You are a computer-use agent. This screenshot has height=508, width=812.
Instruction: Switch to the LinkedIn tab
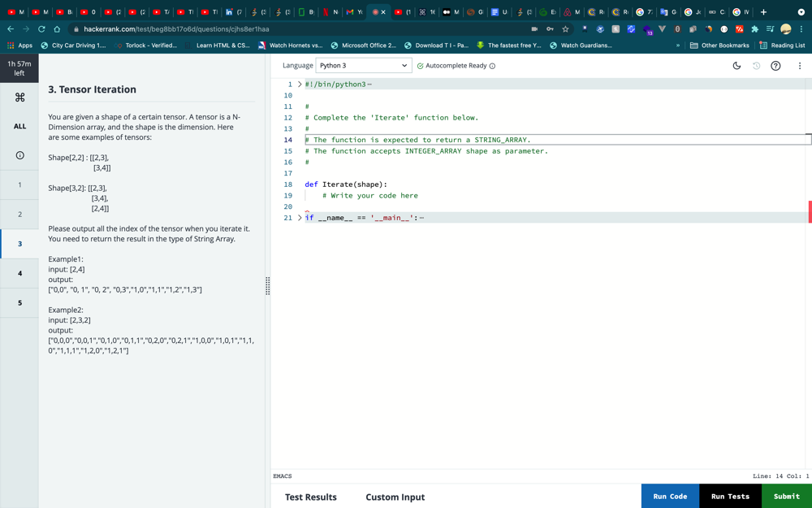click(x=234, y=11)
